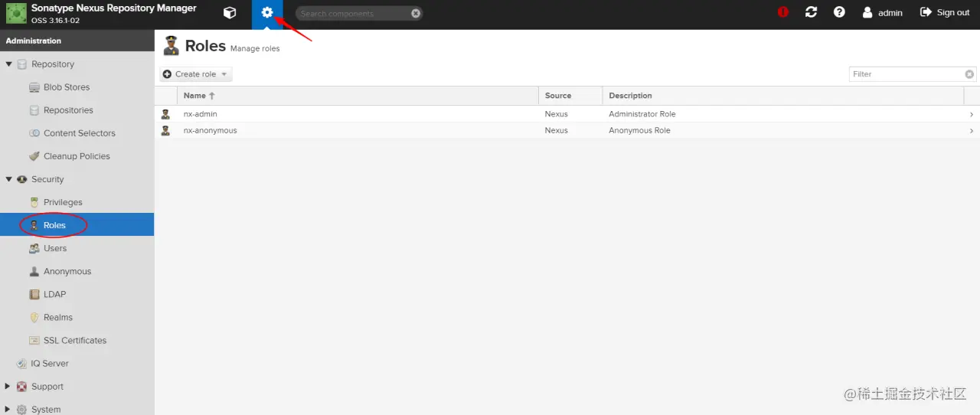Click the Repositories database icon
This screenshot has height=415, width=980.
pos(34,110)
